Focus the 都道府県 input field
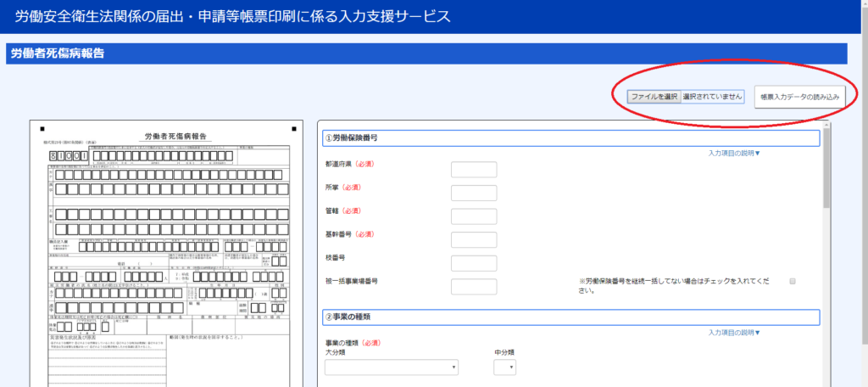This screenshot has height=387, width=868. coord(474,170)
